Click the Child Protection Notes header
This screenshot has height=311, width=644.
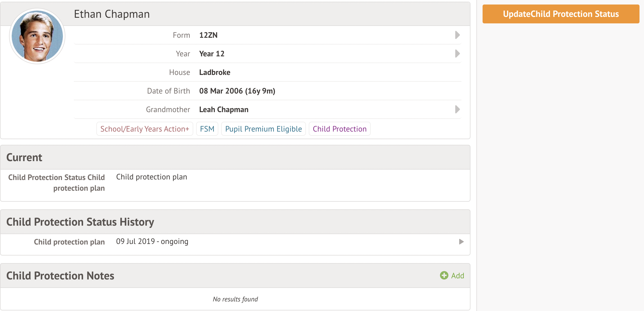coord(60,276)
